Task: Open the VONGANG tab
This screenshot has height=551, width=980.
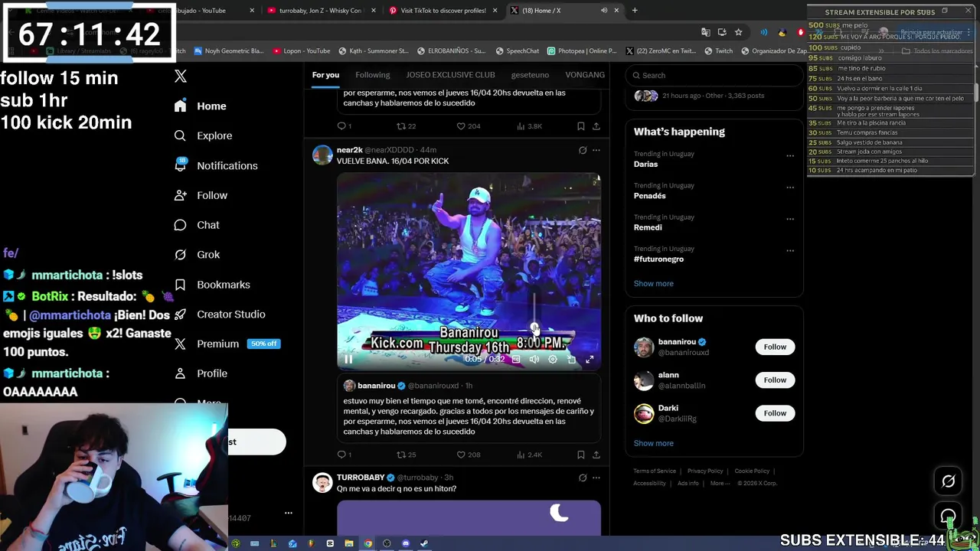Action: [x=585, y=75]
